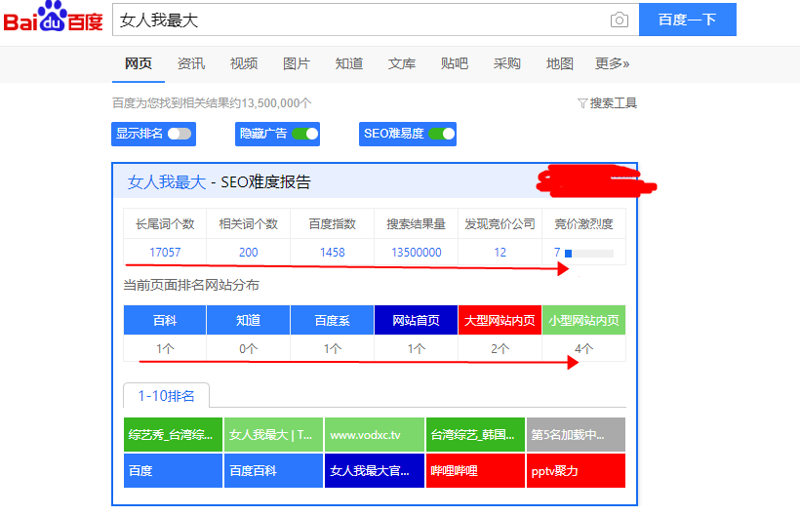This screenshot has width=800, height=516.
Task: Click the 相关词个数 column header
Action: pyautogui.click(x=248, y=224)
